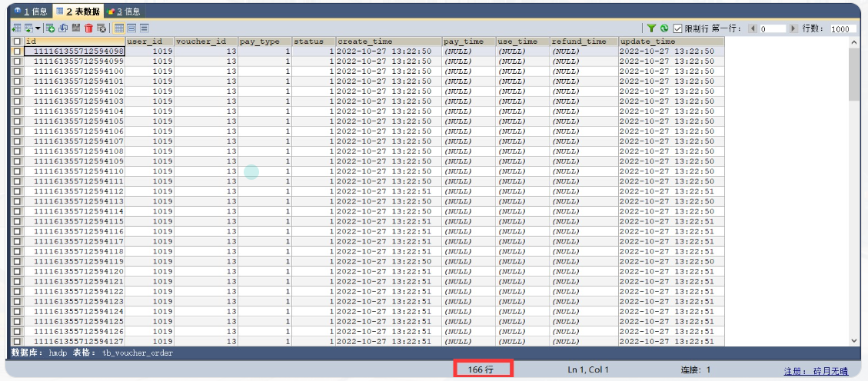Click the use_time column header
Viewport: 868px width, 381px height.
pos(523,41)
